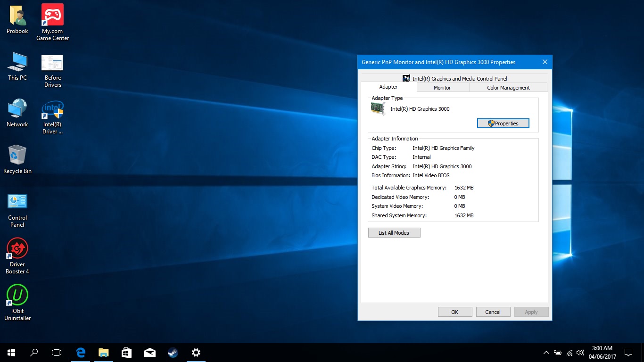Click the properties dialog title bar text
This screenshot has height=362, width=644.
[438, 62]
